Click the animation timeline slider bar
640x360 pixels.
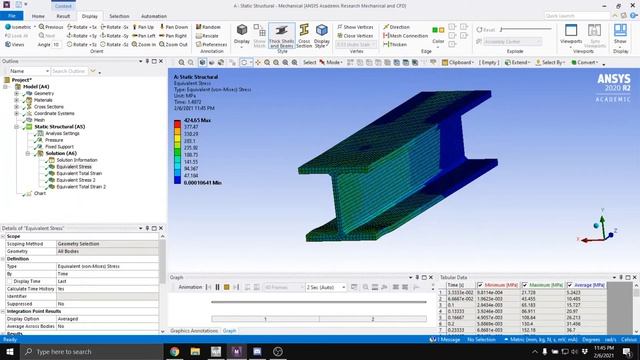(319, 302)
